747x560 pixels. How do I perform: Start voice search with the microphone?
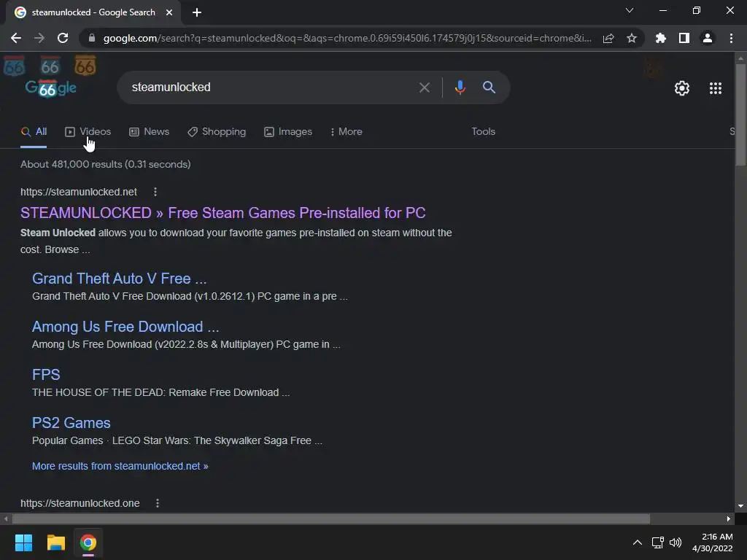[460, 87]
